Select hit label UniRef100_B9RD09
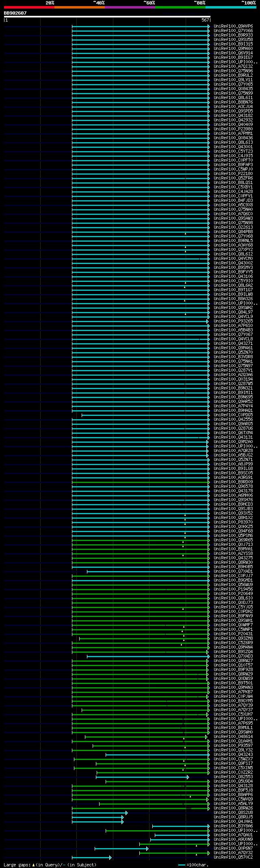 (x=233, y=482)
